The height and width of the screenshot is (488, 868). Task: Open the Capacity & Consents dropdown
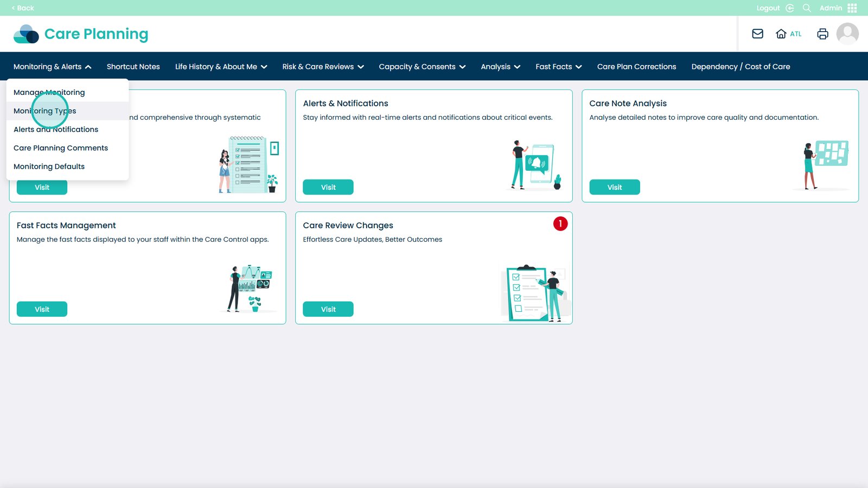tap(422, 67)
